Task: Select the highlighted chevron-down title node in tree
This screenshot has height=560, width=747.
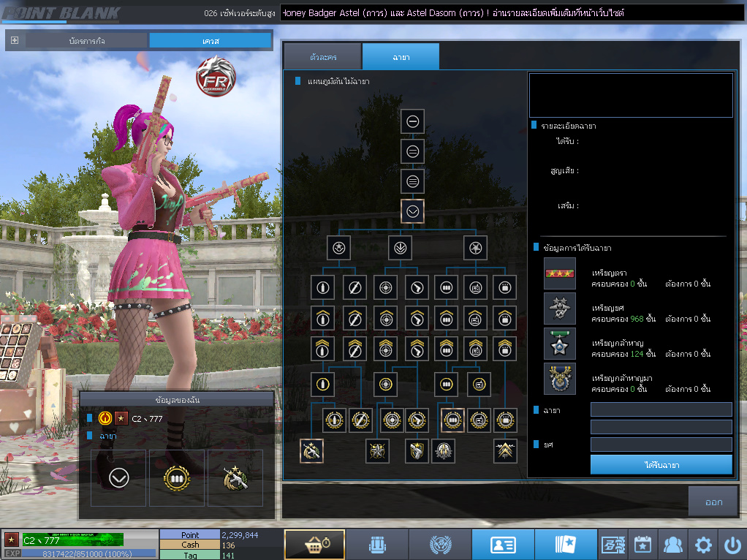Action: [x=413, y=211]
